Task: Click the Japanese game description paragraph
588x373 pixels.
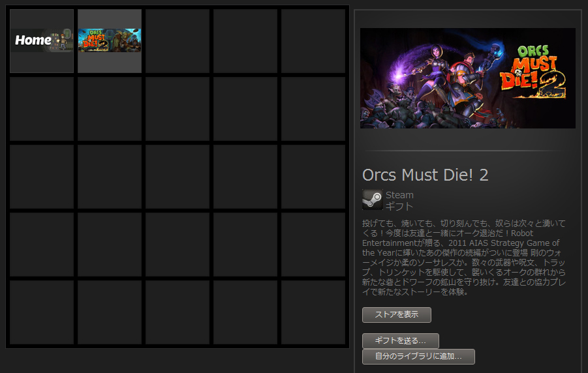Action: pos(464,257)
